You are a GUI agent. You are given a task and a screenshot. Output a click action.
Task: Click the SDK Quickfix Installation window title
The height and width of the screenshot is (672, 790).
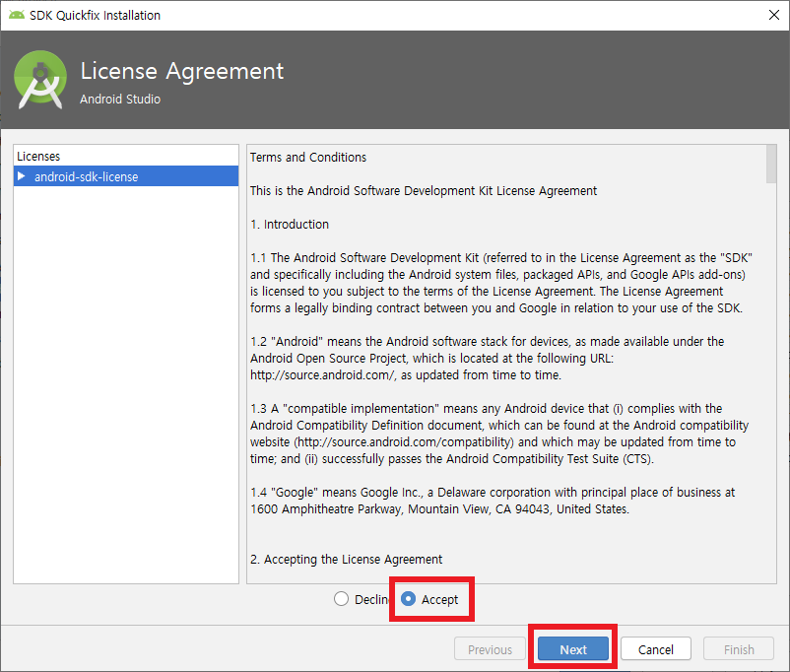tap(96, 15)
